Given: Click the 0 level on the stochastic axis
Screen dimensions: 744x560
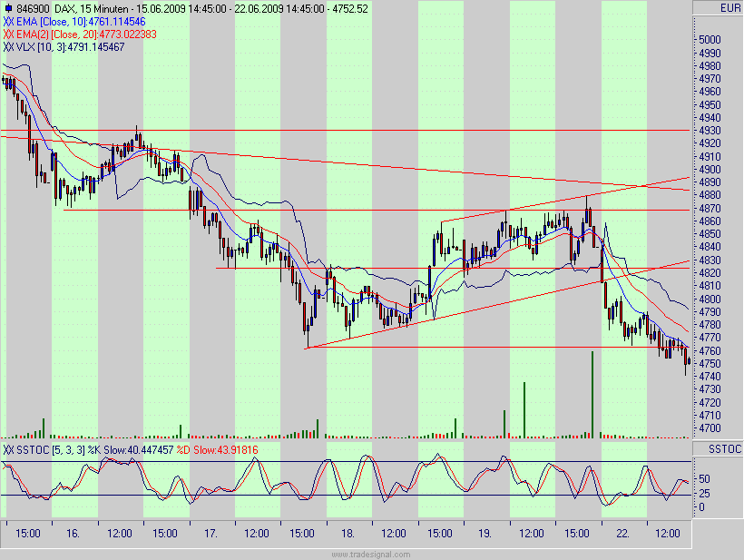Looking at the screenshot, I should click(702, 507).
